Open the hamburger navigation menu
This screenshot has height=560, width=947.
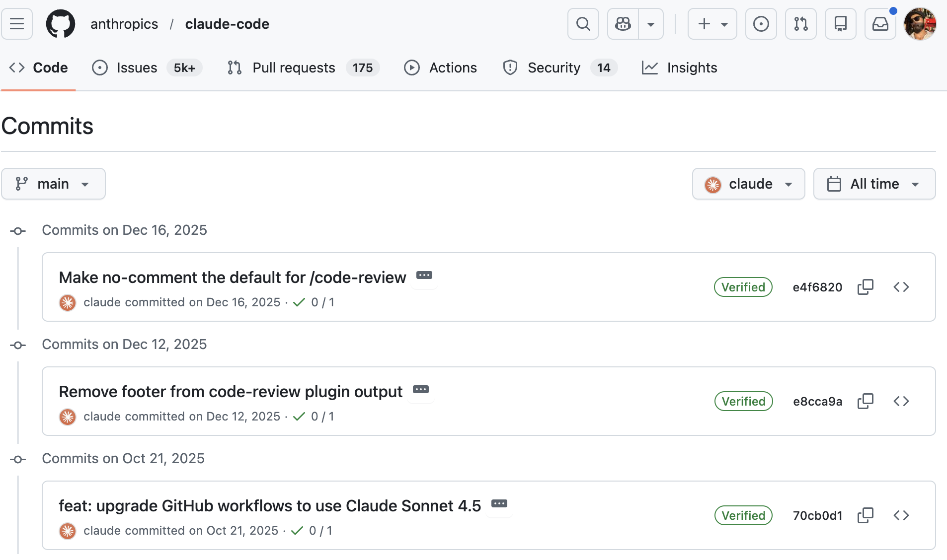point(17,24)
